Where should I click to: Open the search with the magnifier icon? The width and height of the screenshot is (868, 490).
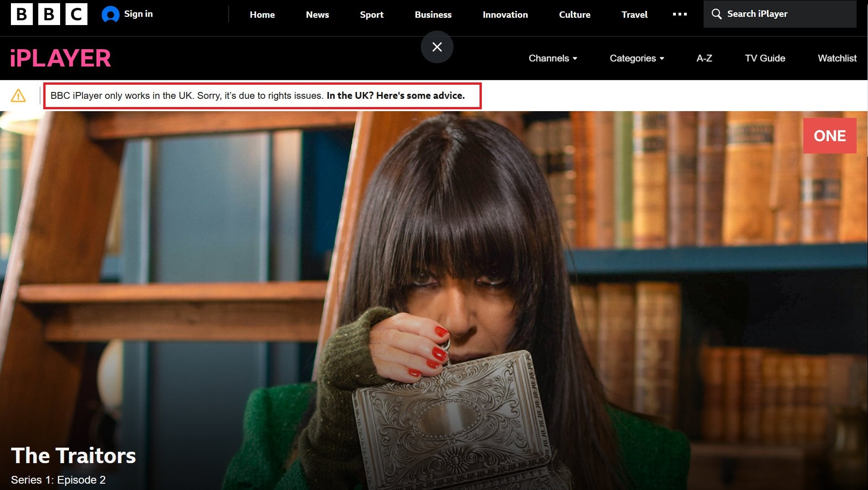pos(717,14)
